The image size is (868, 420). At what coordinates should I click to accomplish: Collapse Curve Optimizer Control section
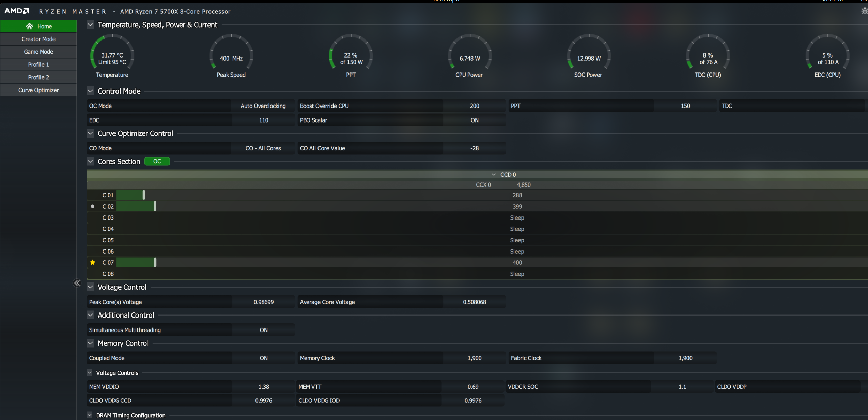tap(90, 133)
